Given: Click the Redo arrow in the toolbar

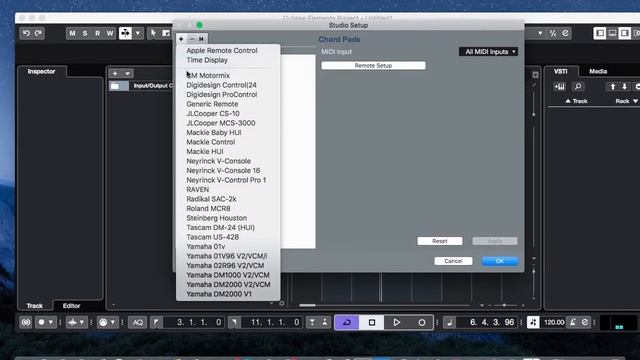Looking at the screenshot, I should click(38, 33).
